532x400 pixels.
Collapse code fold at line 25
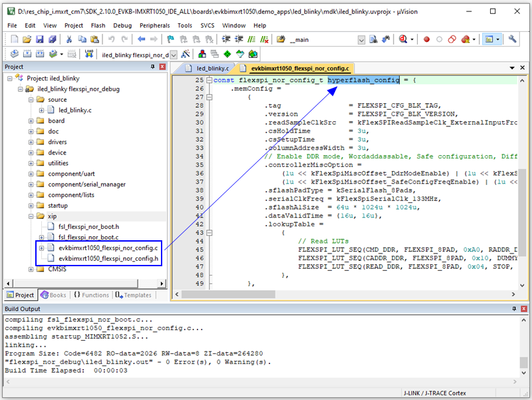(209, 80)
